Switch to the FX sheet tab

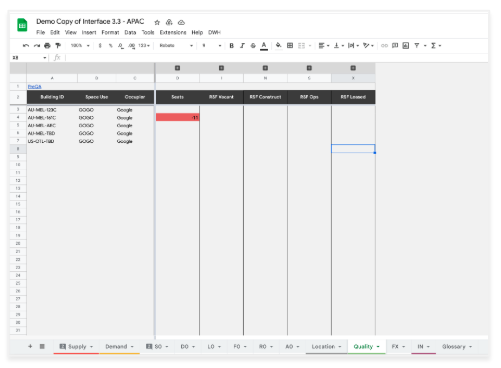398,347
